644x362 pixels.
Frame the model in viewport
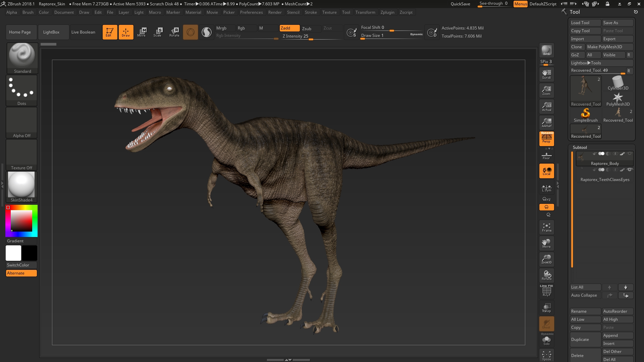pyautogui.click(x=546, y=227)
